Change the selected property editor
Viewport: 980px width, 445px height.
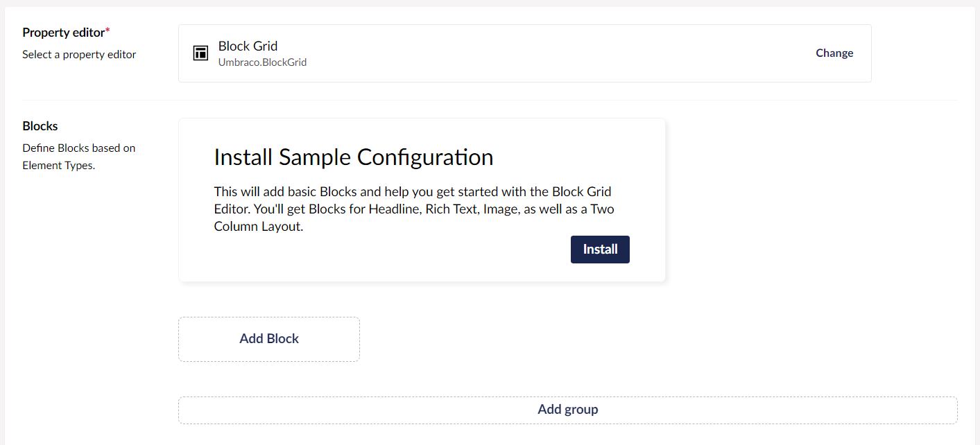834,53
